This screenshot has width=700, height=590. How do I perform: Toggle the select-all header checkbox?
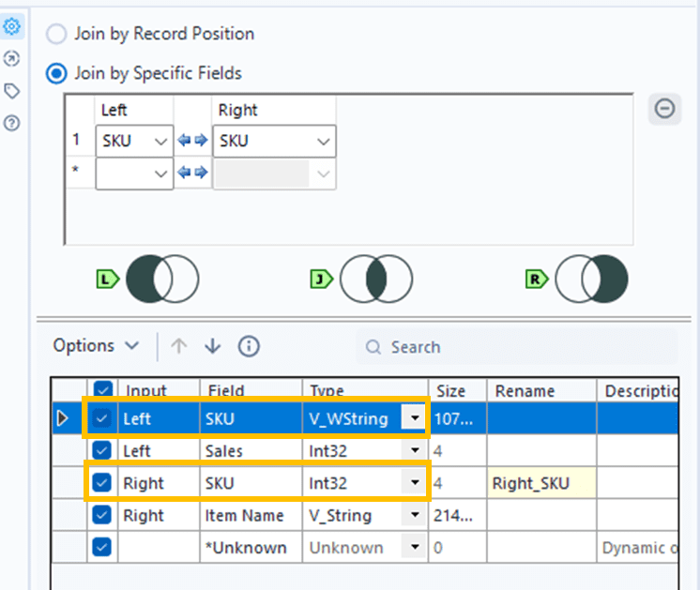102,388
